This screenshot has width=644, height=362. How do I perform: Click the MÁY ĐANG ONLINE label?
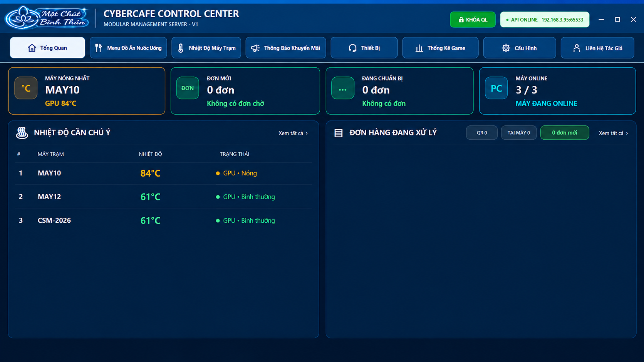coord(546,103)
